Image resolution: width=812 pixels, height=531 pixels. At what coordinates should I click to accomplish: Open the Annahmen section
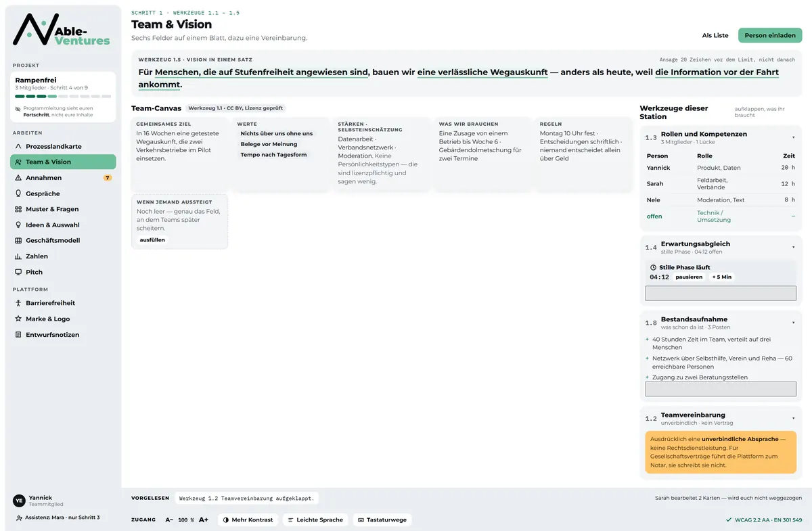pos(63,178)
